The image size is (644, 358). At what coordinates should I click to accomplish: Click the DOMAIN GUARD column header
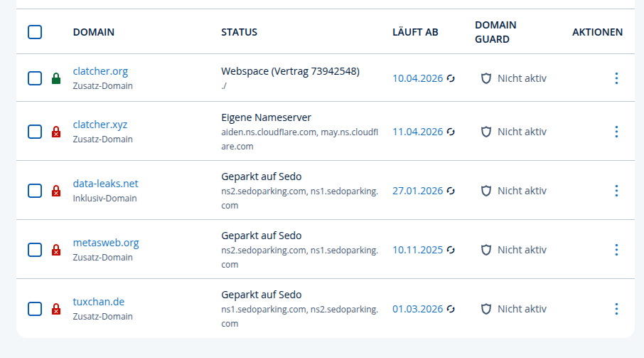click(495, 32)
